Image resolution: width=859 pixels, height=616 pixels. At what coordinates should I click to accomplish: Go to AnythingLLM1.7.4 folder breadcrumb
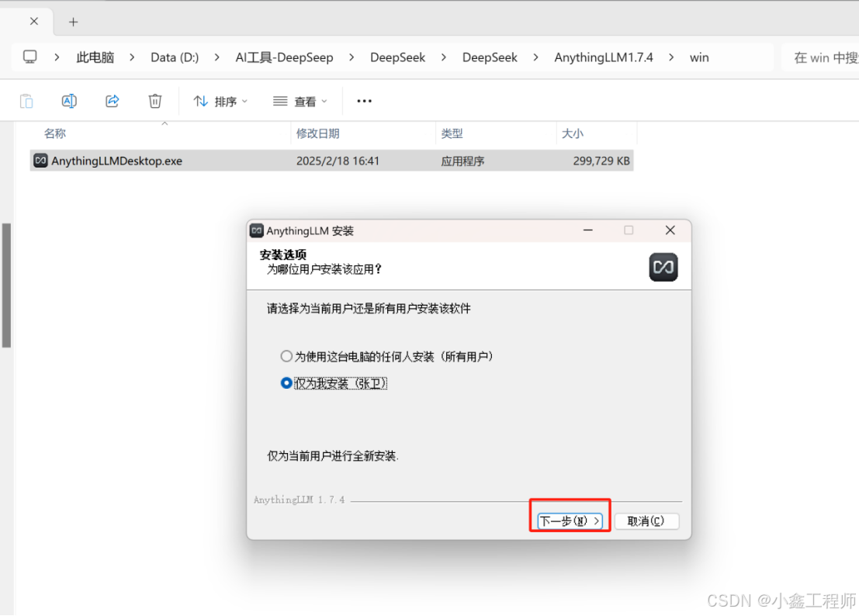[x=603, y=57]
